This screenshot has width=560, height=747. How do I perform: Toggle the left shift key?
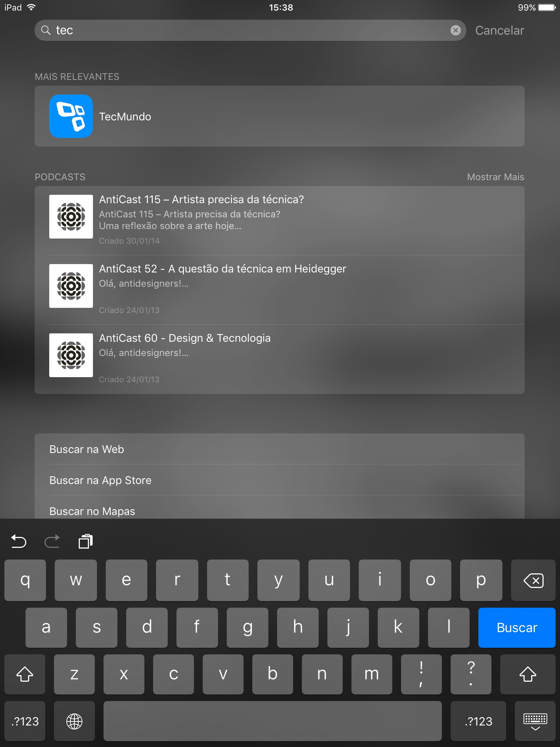tap(25, 674)
